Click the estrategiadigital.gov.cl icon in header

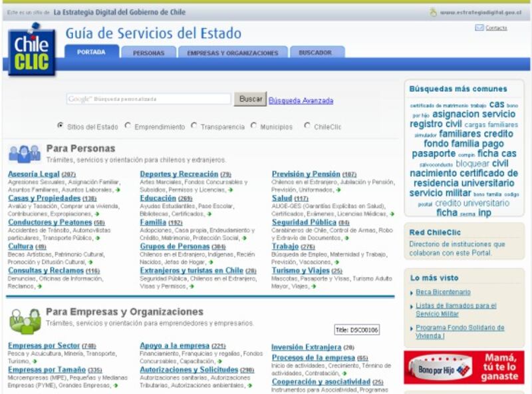(x=433, y=12)
